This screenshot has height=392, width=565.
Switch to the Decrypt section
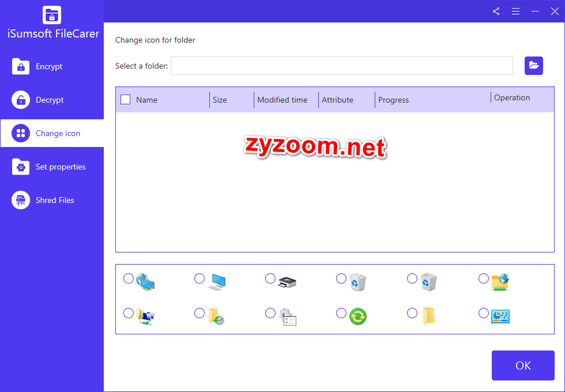tap(52, 100)
